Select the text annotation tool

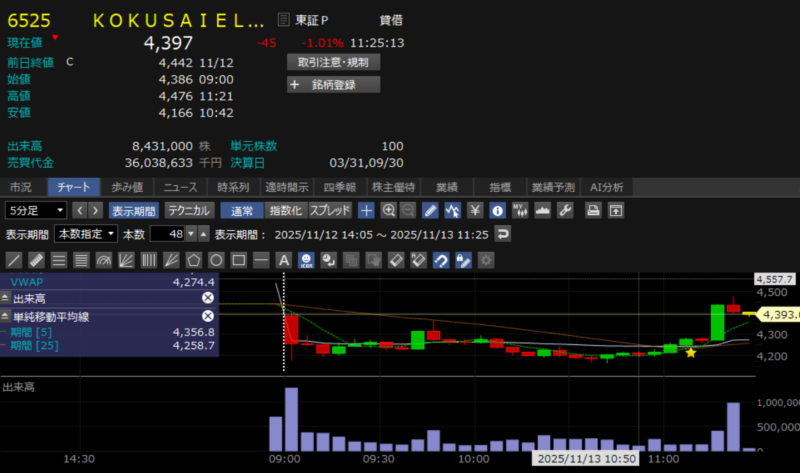(284, 260)
